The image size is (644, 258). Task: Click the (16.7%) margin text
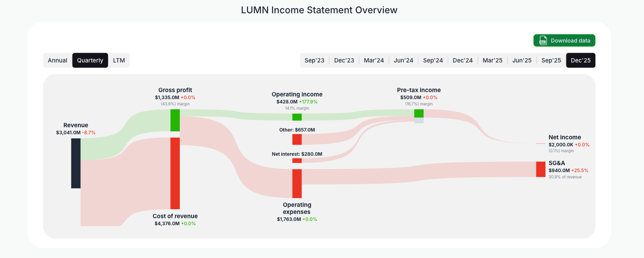click(419, 104)
